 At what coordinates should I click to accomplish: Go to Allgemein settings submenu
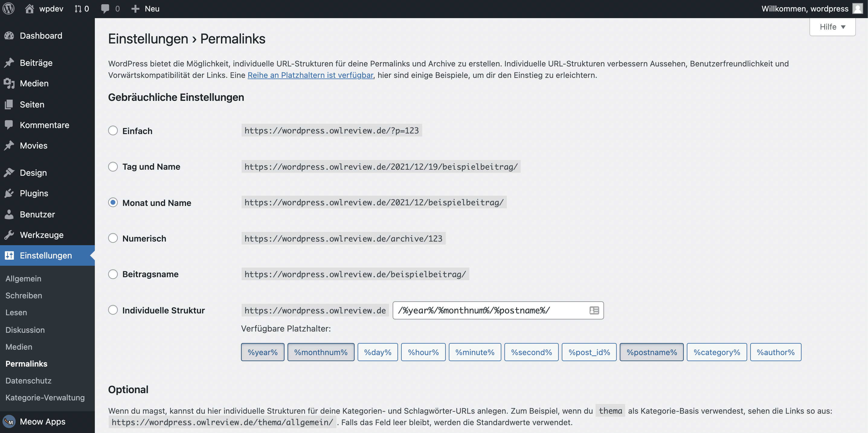pos(23,278)
